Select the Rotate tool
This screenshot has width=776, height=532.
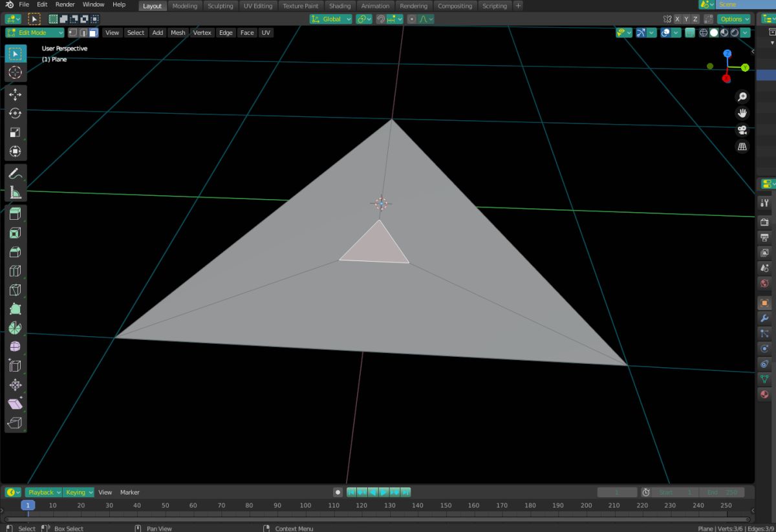click(16, 113)
